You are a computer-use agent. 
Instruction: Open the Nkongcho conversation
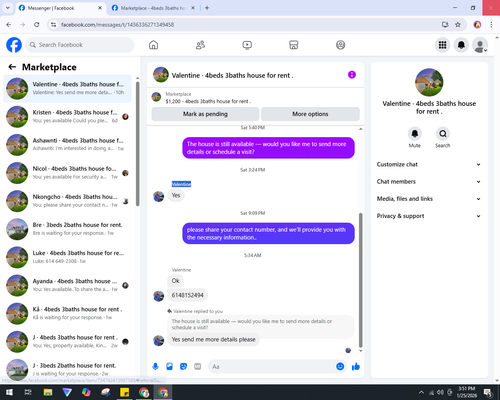[68, 201]
